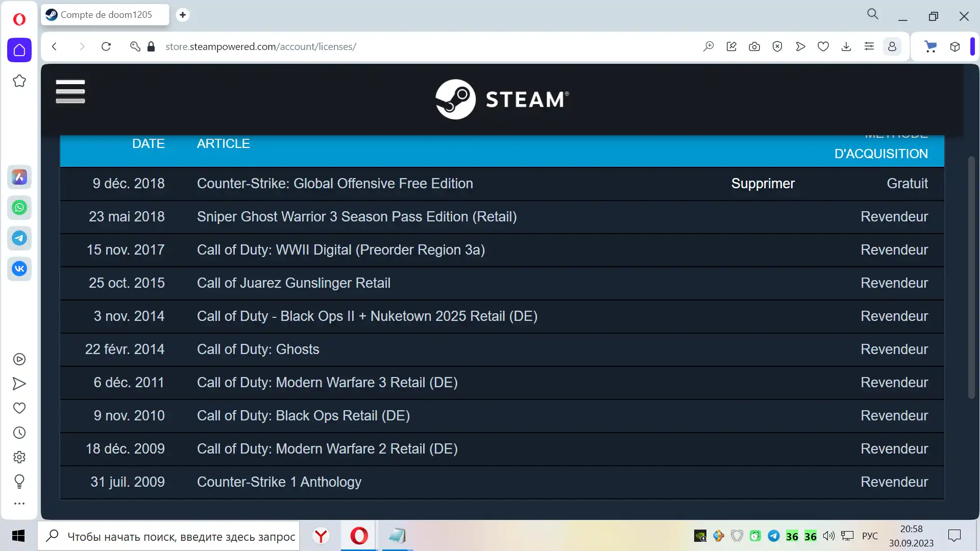Open WhatsApp messenger in the sidebar
Image resolution: width=980 pixels, height=551 pixels.
19,208
